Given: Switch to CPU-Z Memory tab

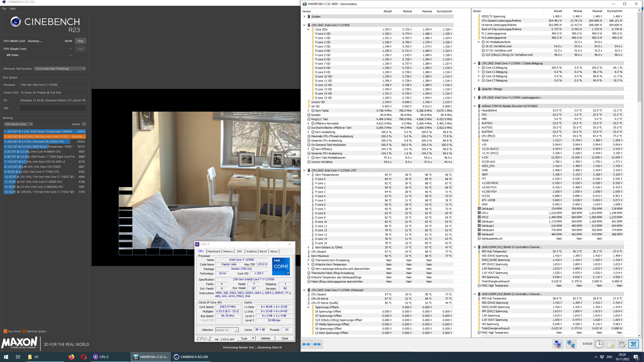Looking at the screenshot, I should (228, 251).
